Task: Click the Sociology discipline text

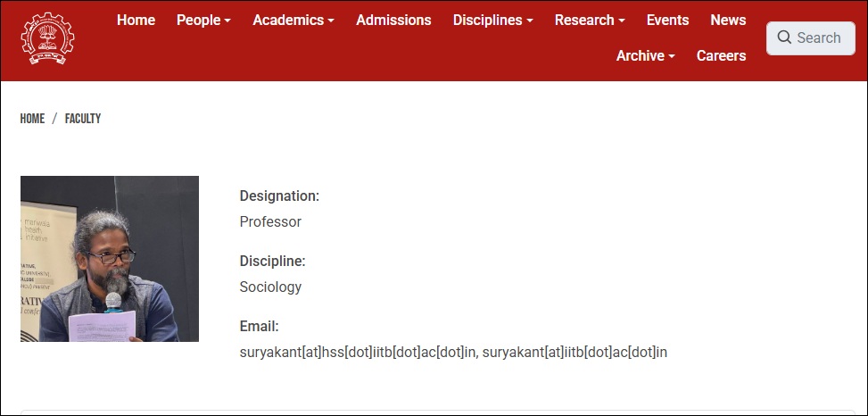Action: pyautogui.click(x=270, y=287)
